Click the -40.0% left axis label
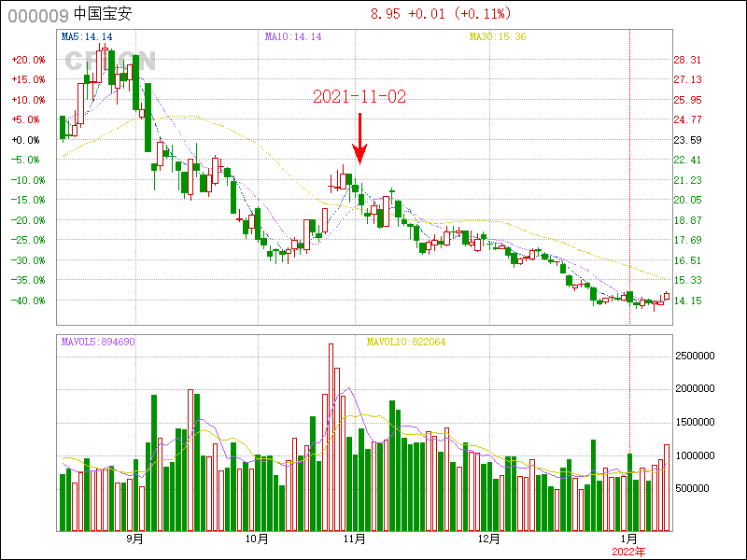 tap(28, 301)
